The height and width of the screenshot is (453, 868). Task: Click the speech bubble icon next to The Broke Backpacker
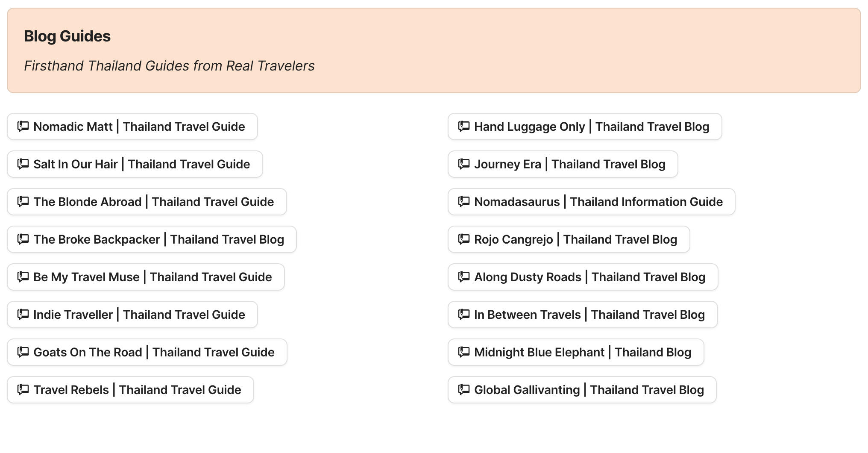tap(23, 239)
